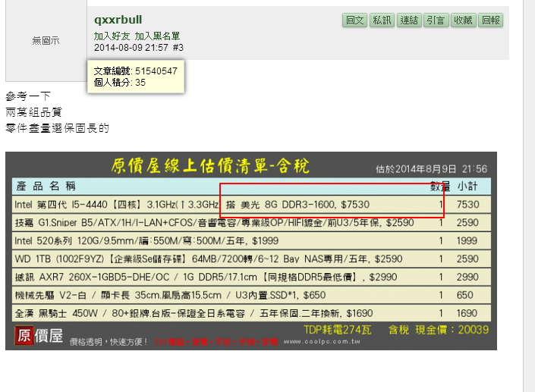The width and height of the screenshot is (535, 392).
Task: Click subtotal 7530
Action: (x=467, y=205)
